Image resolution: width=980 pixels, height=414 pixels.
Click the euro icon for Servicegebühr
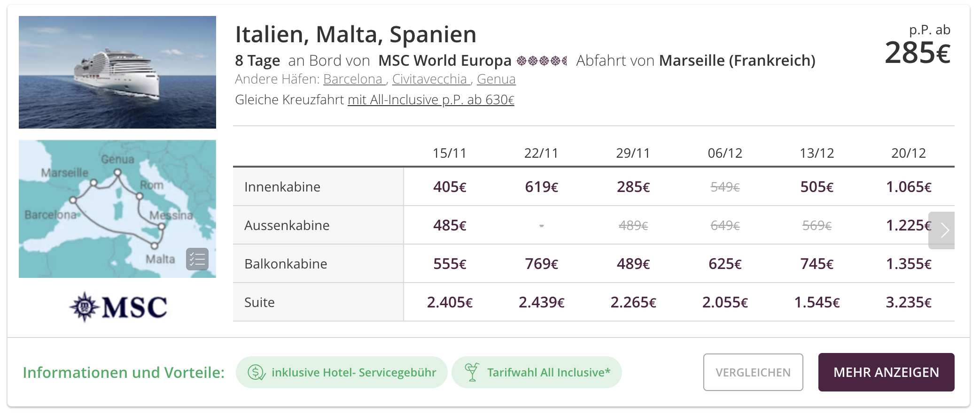pyautogui.click(x=257, y=372)
